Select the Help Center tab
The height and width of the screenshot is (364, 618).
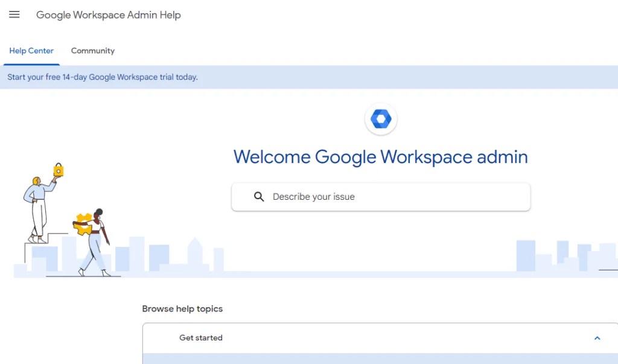tap(31, 51)
